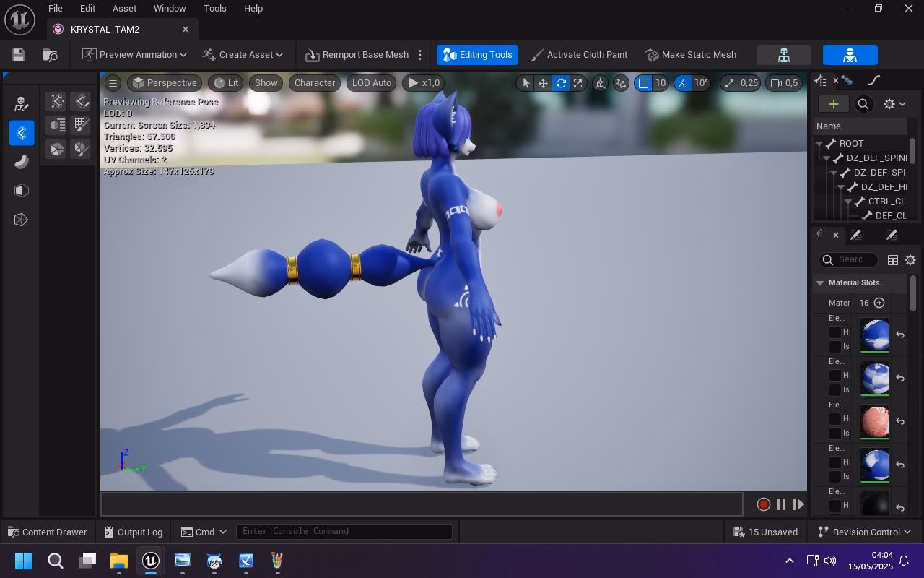The height and width of the screenshot is (578, 924).
Task: Check Highlight box of fourth material element
Action: tap(835, 462)
